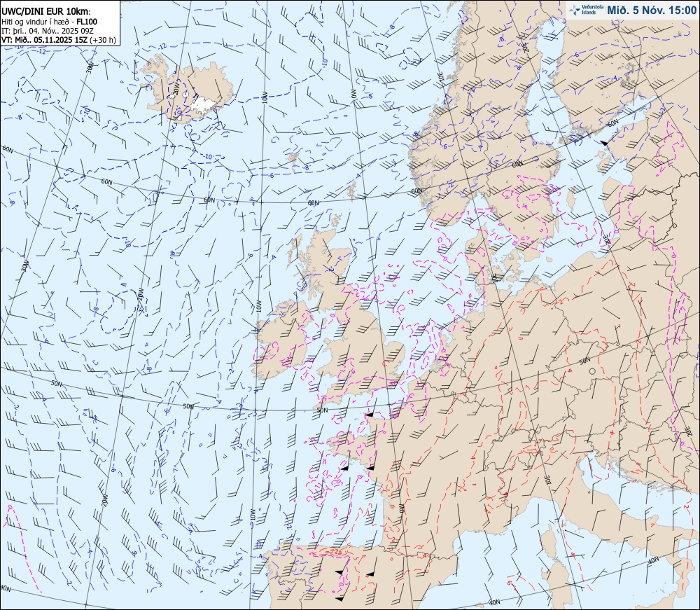Click the 'IT: þri.. 04. Nóv.. 2025 09Z' line
The height and width of the screenshot is (610, 700).
[x=48, y=31]
